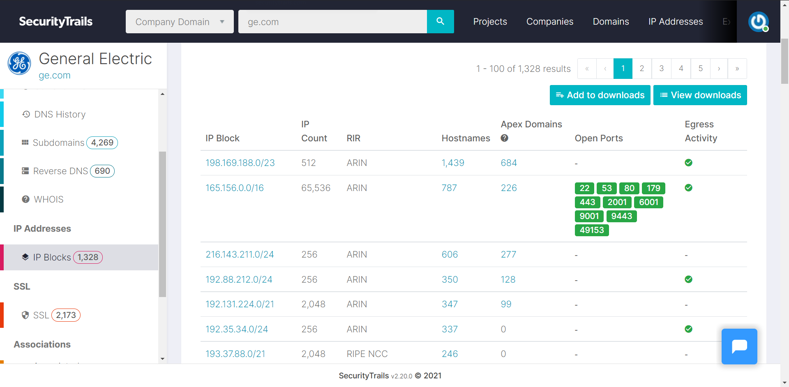Open Companies in top navigation
The height and width of the screenshot is (387, 789).
coord(550,22)
